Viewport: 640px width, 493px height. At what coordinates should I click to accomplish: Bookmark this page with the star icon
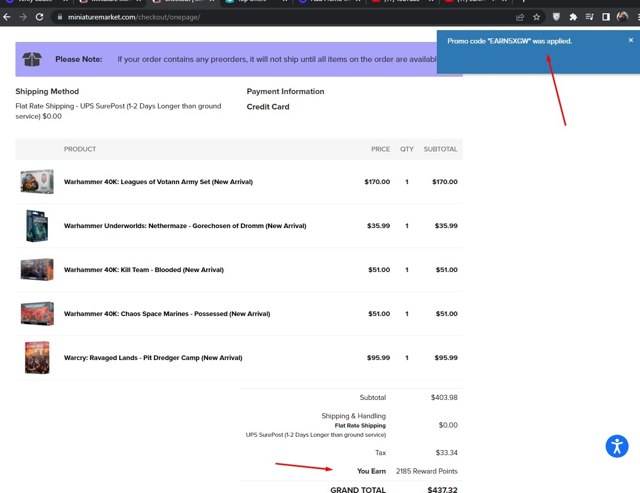click(536, 17)
